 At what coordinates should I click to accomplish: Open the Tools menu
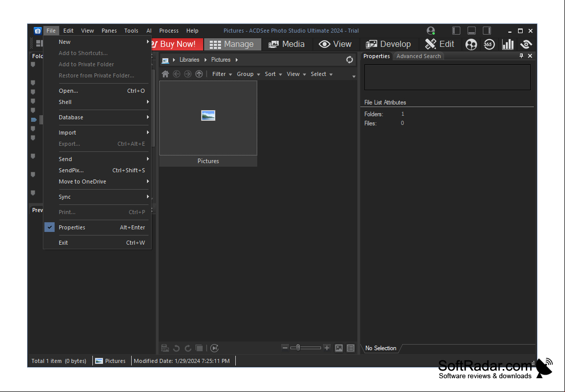tap(131, 31)
